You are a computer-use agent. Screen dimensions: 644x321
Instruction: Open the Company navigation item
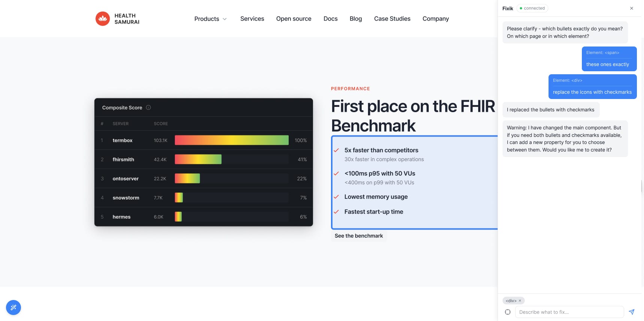pyautogui.click(x=435, y=19)
